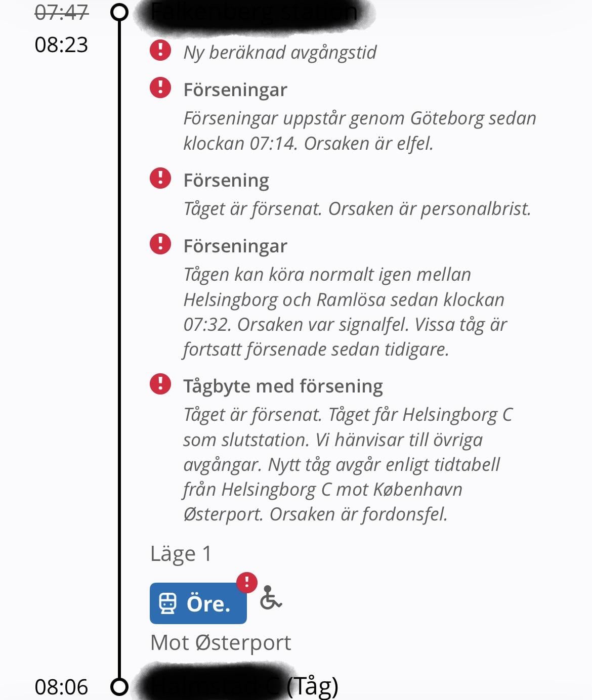Tap the "Orsaken är personalbrist" delay message

coord(357,209)
